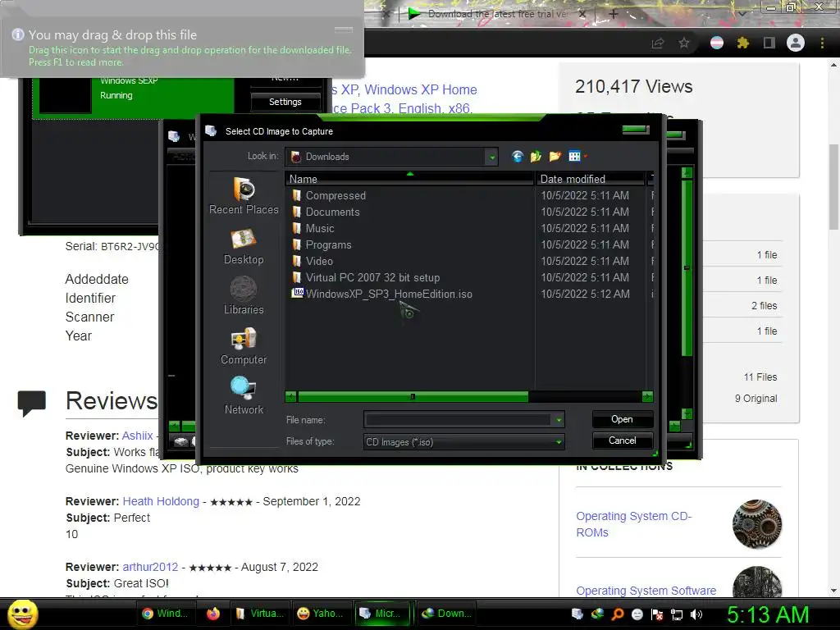840x630 pixels.
Task: Click Chrome share page icon
Action: click(x=658, y=43)
